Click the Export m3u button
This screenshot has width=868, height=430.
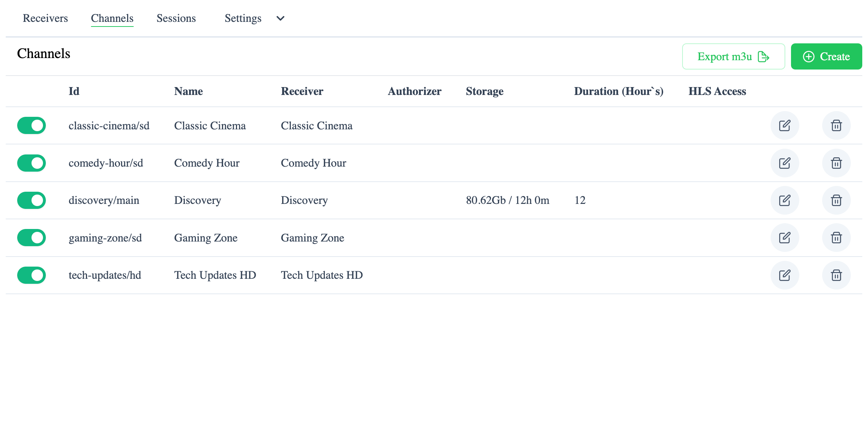click(x=733, y=57)
